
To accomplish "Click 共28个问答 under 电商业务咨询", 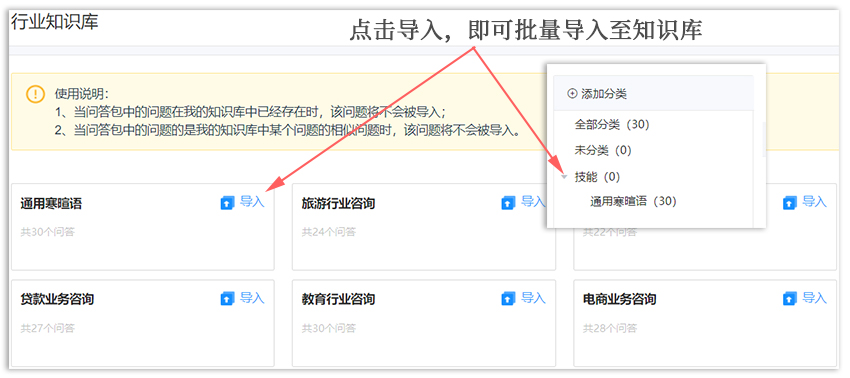I will [610, 328].
